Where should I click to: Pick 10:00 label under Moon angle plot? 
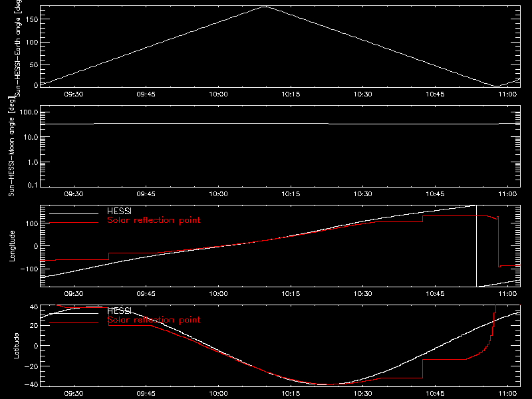click(x=218, y=194)
